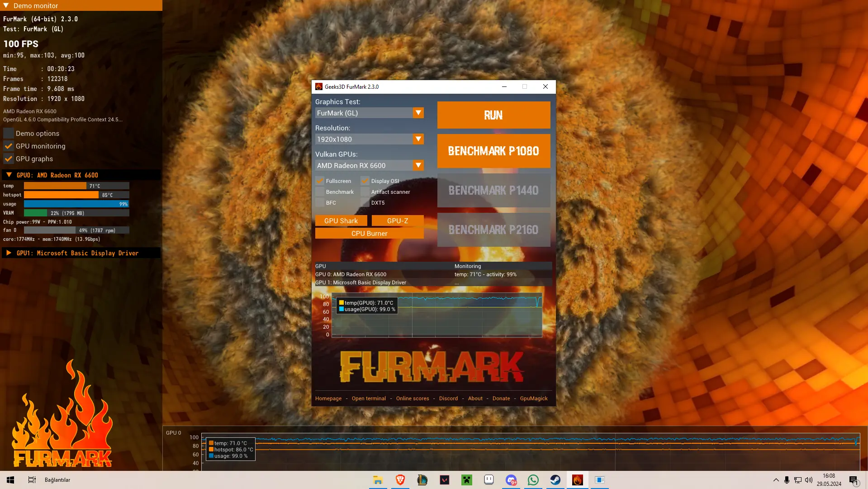This screenshot has width=868, height=489.
Task: Select GPU 0: AMD Radeon RX 6600 row
Action: pyautogui.click(x=433, y=274)
